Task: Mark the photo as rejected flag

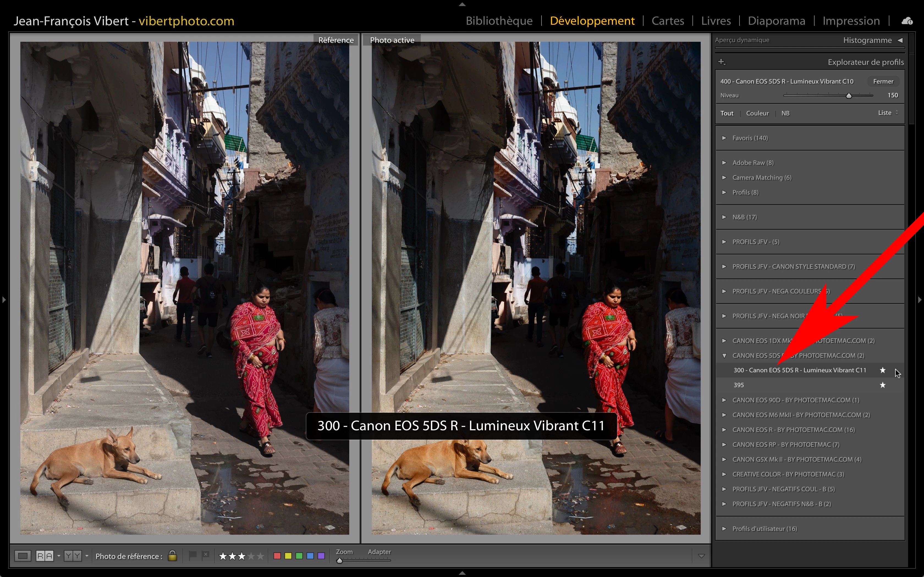Action: coord(205,556)
